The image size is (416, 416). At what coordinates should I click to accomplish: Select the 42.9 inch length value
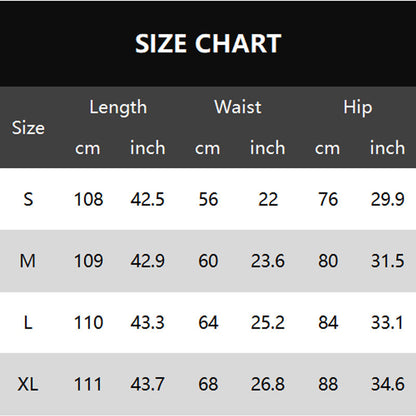[147, 261]
